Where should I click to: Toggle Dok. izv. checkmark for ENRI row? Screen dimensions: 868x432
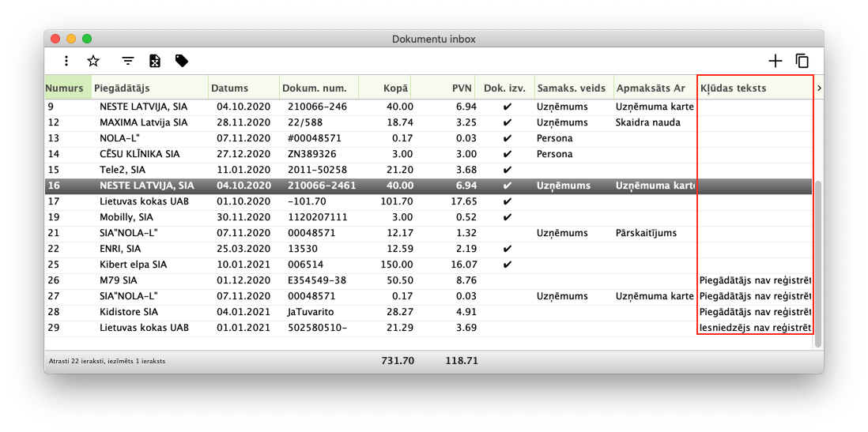[x=507, y=249]
